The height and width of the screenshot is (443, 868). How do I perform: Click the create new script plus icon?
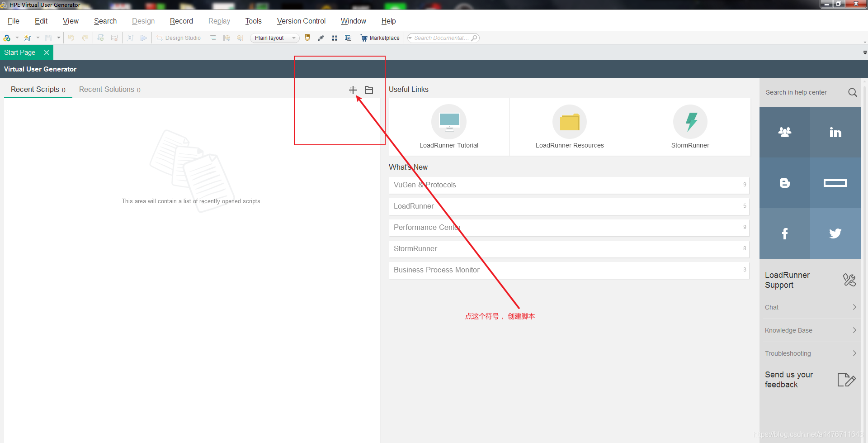point(353,90)
